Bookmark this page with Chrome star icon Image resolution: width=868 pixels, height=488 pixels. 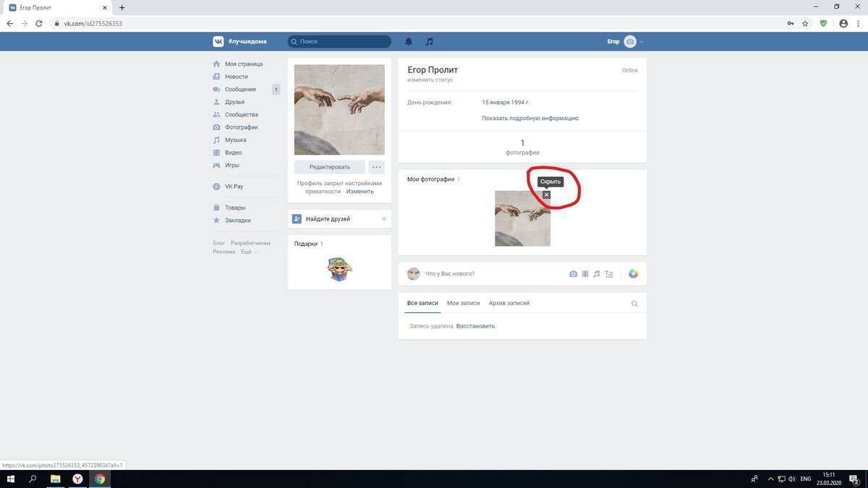coord(805,23)
